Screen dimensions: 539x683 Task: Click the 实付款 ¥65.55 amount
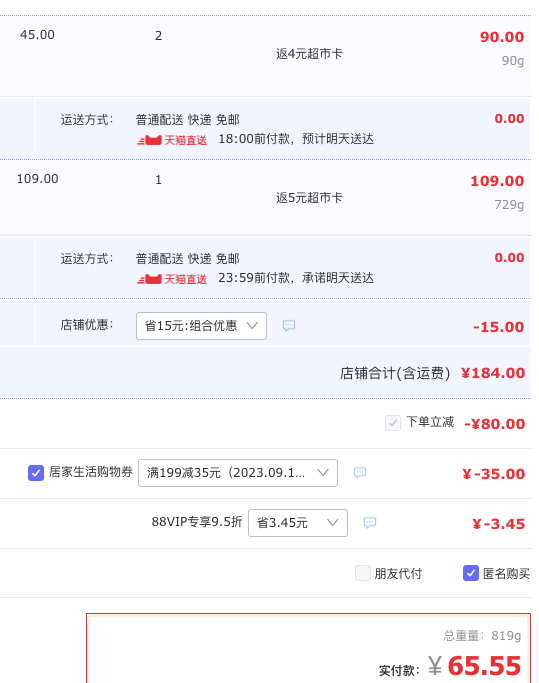(x=475, y=666)
